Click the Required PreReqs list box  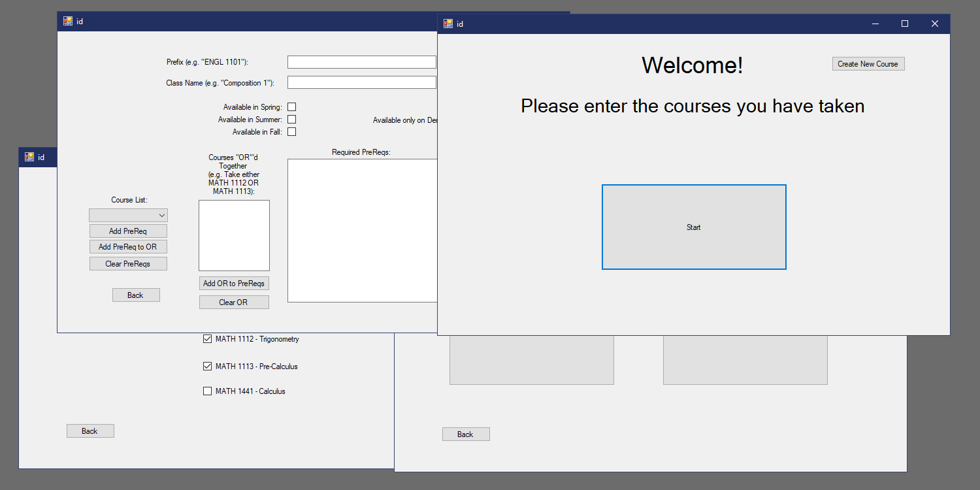tap(363, 231)
